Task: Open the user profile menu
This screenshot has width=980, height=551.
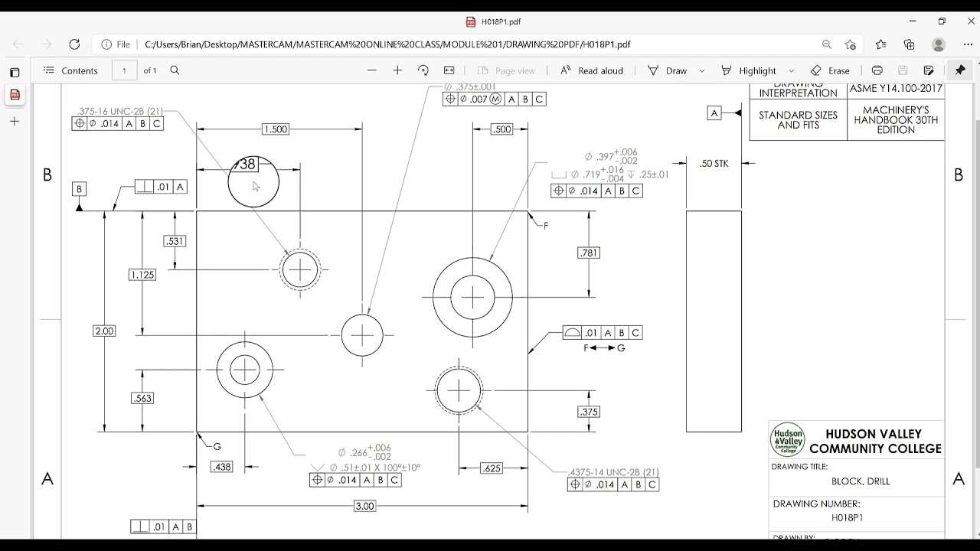Action: (939, 44)
